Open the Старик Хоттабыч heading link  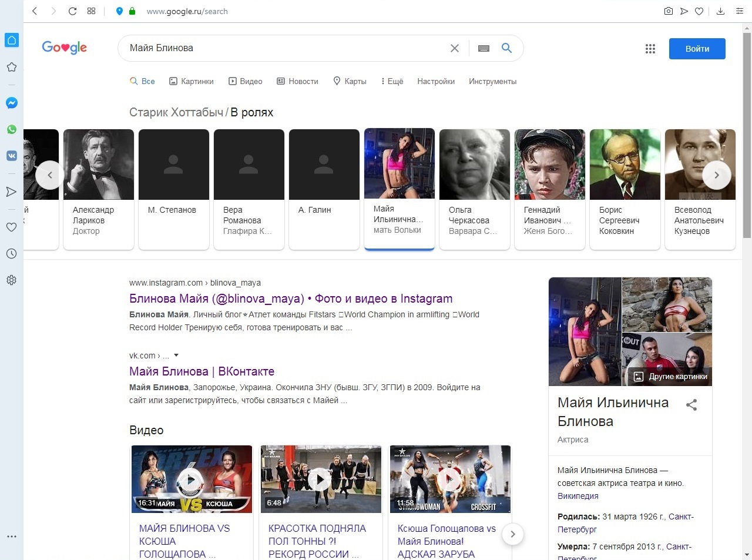click(176, 112)
